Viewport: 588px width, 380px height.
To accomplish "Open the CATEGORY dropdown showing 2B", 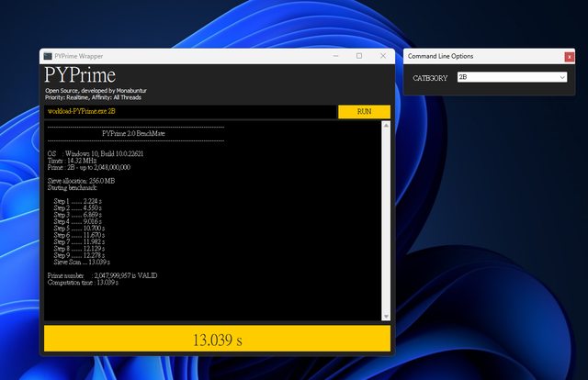I will [510, 78].
